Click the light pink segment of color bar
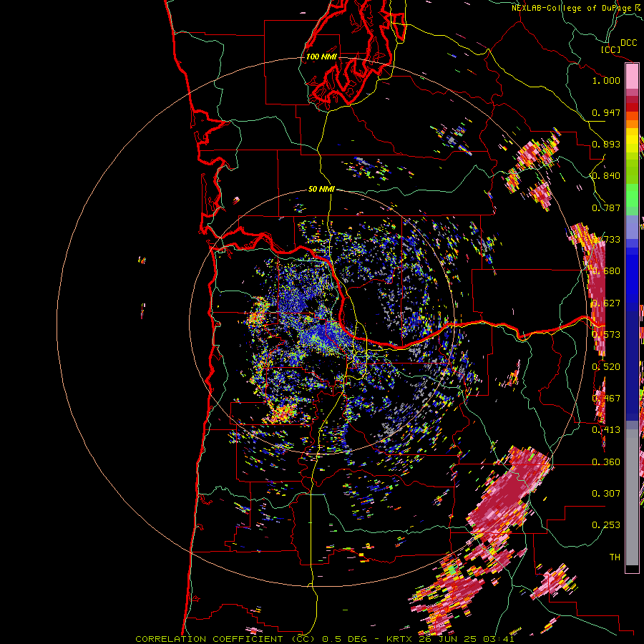644x644 pixels. 632,77
